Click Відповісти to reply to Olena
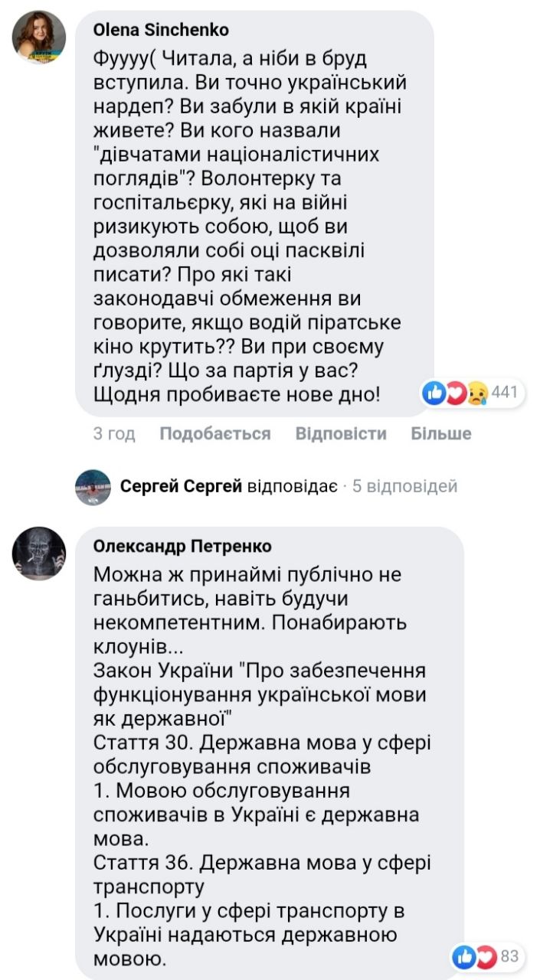The height and width of the screenshot is (980, 540). [341, 434]
